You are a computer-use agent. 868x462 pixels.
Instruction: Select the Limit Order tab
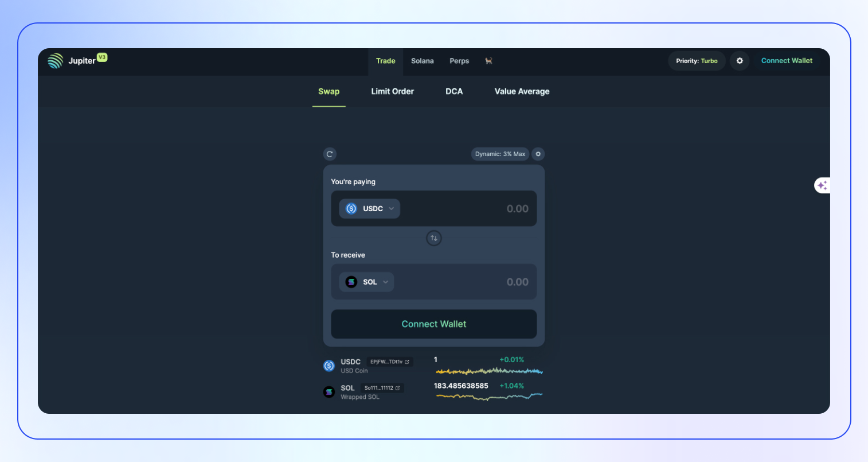click(x=393, y=91)
